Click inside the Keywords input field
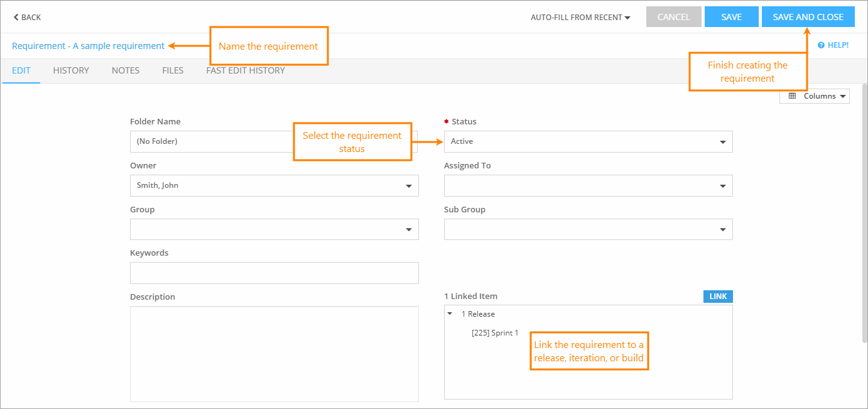Viewport: 868px width, 409px height. pos(274,273)
